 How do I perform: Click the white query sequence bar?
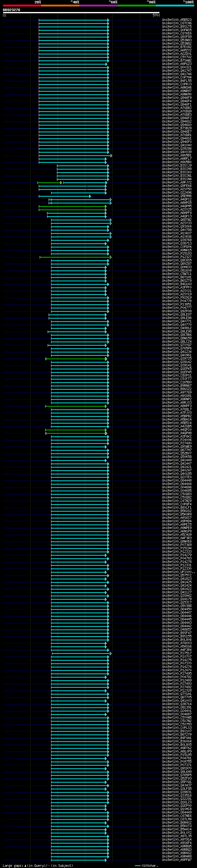(x=81, y=13)
